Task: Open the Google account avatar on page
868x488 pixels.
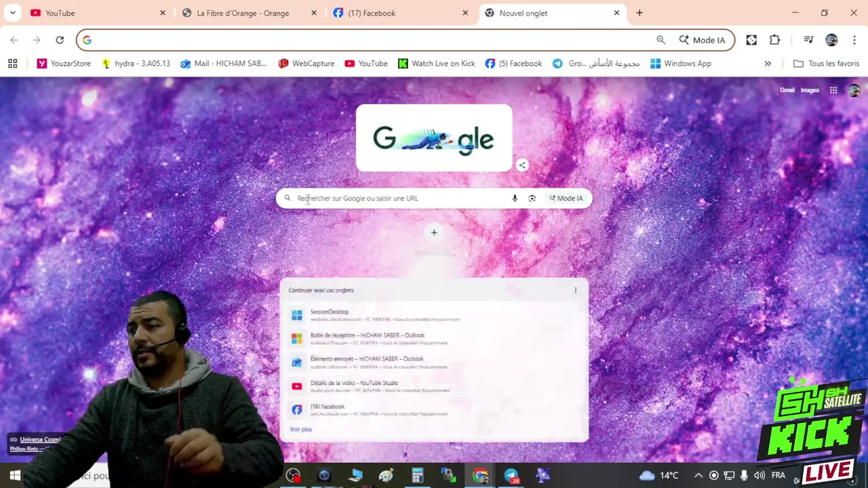Action: [854, 90]
